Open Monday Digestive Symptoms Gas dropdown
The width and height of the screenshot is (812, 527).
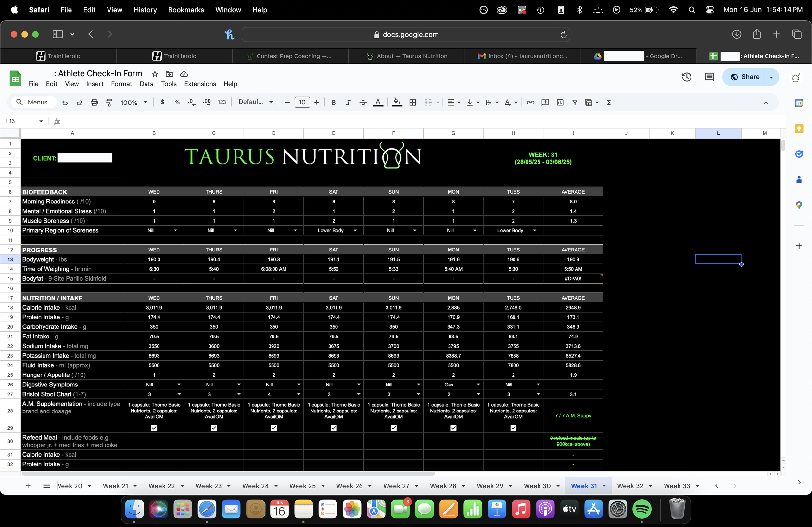tap(478, 385)
